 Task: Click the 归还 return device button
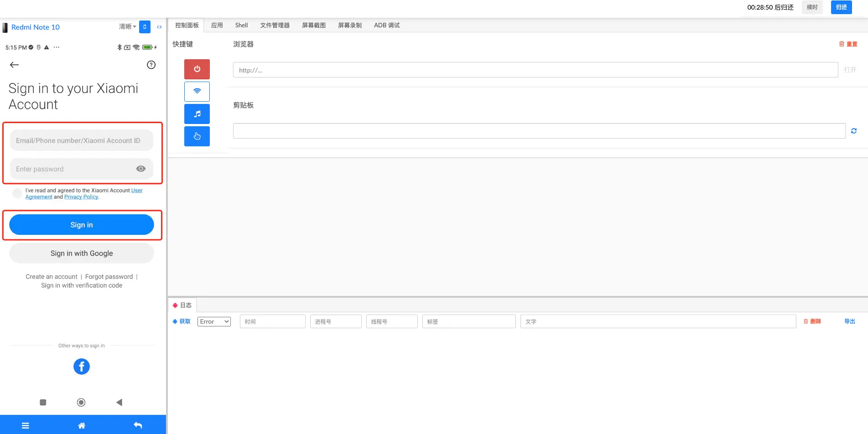pos(841,7)
